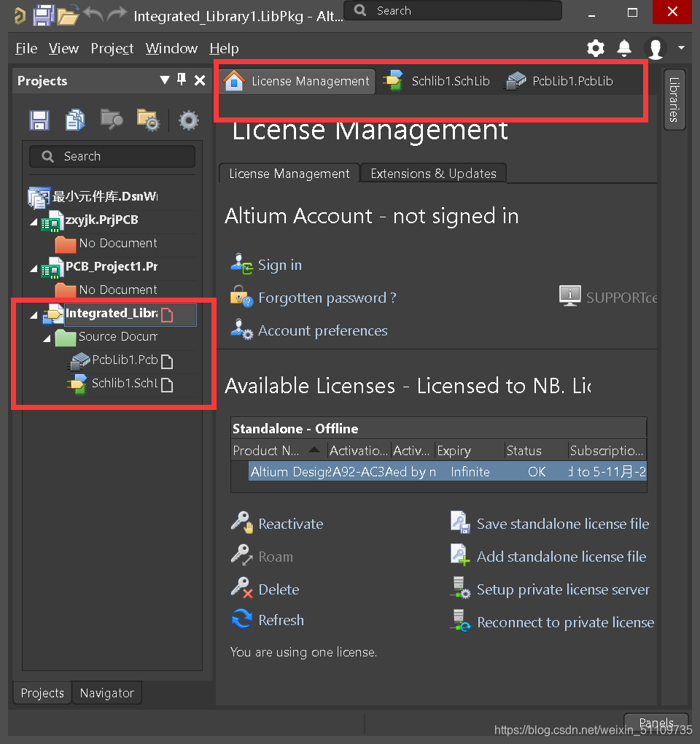This screenshot has width=700, height=744.
Task: Click red modified-document icon beside Integrated_Library
Action: point(167,314)
